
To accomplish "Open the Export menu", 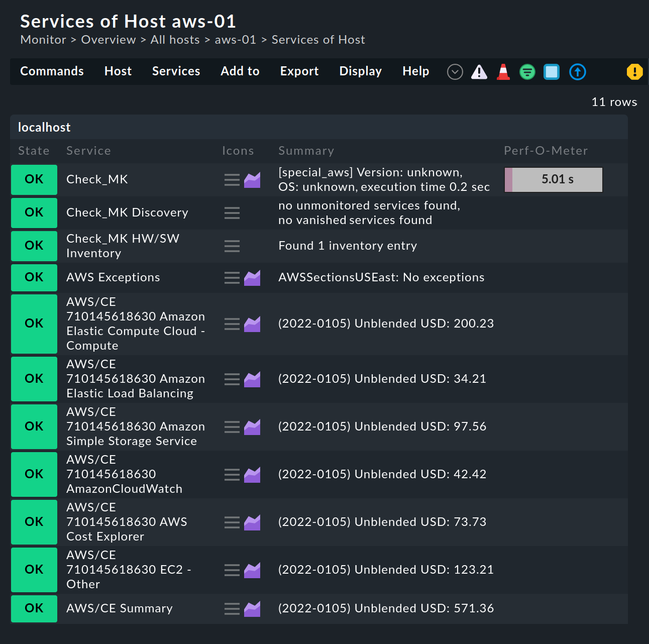I will pos(299,71).
